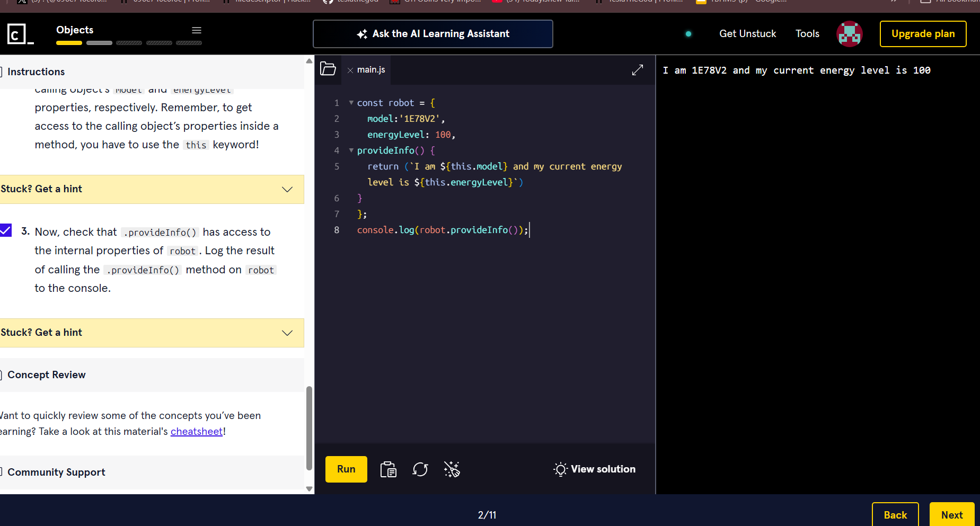Click the beautify code wand icon

(x=452, y=469)
